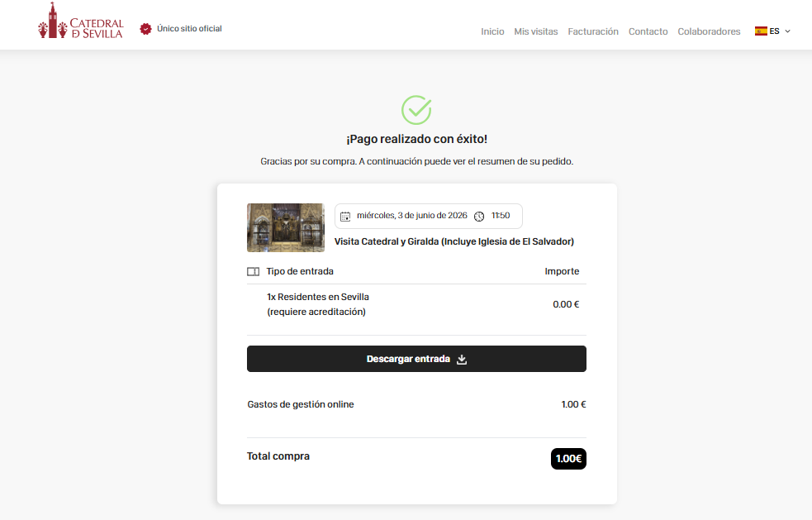Click the download arrow icon in black button

point(462,360)
